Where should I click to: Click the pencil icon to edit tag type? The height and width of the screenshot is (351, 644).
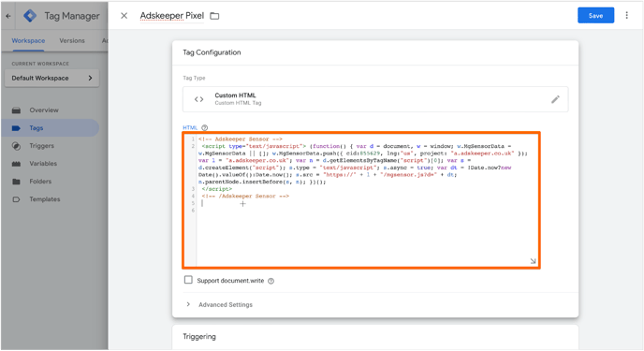(555, 99)
